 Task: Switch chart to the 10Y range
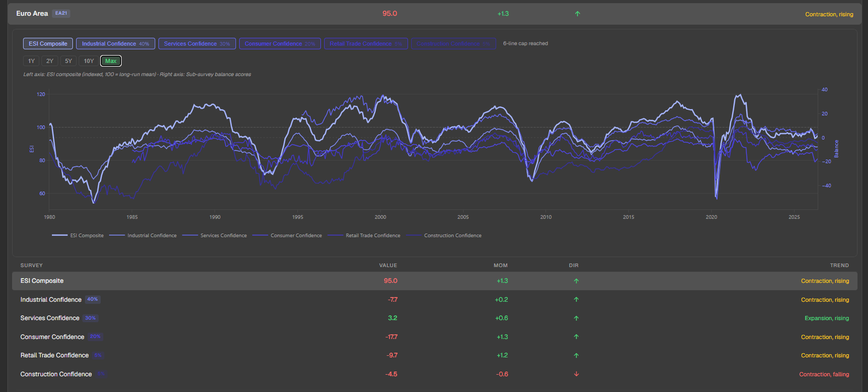coord(89,61)
